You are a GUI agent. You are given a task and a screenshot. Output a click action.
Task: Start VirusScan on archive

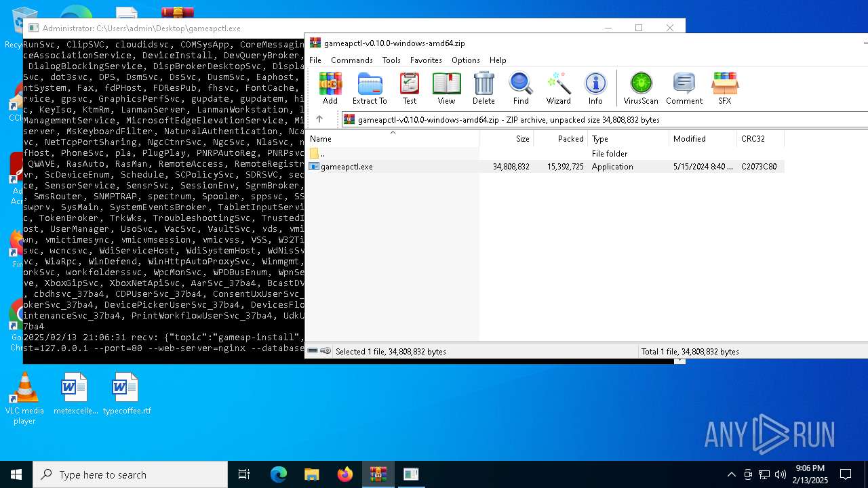point(641,88)
